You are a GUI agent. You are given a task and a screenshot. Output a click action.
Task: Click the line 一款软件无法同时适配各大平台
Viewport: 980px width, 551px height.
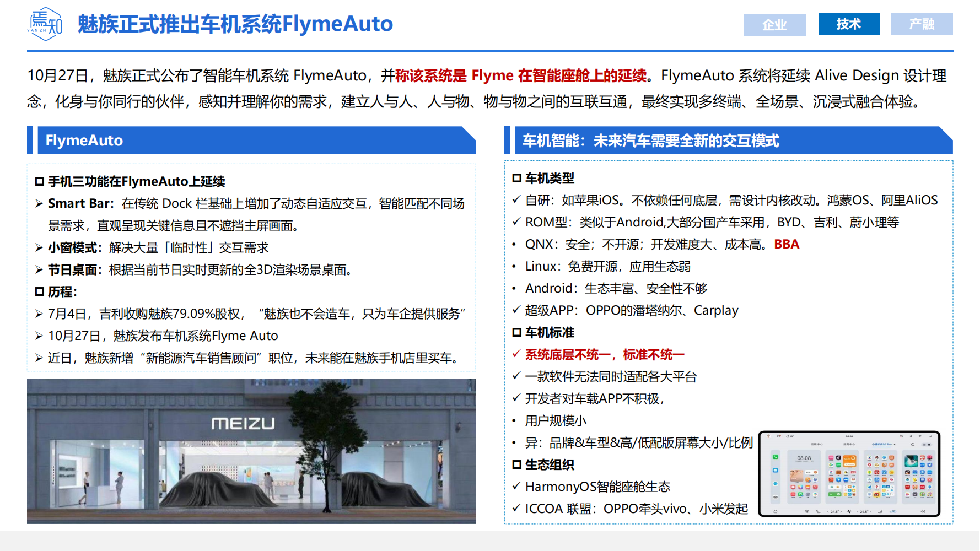(x=605, y=377)
